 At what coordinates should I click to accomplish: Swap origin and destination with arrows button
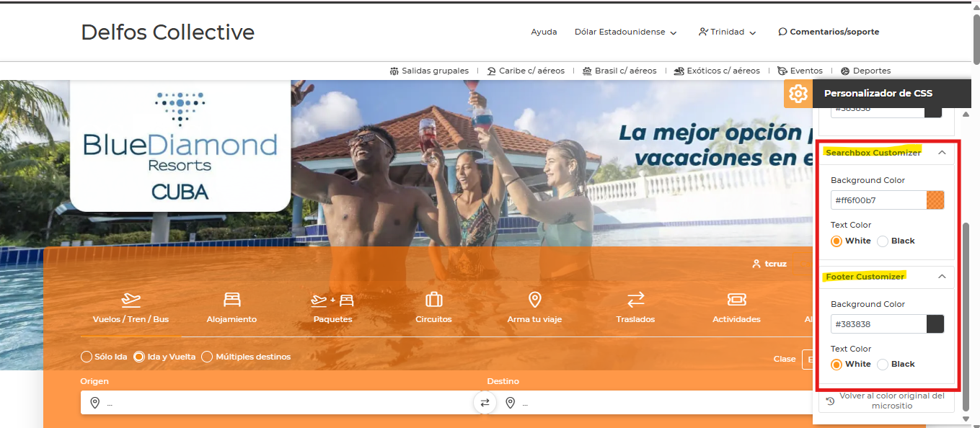pyautogui.click(x=485, y=403)
